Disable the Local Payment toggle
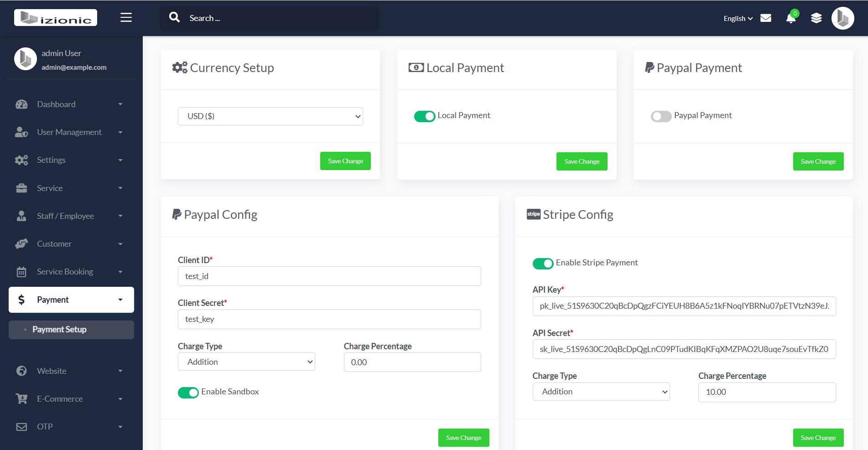 [x=425, y=116]
